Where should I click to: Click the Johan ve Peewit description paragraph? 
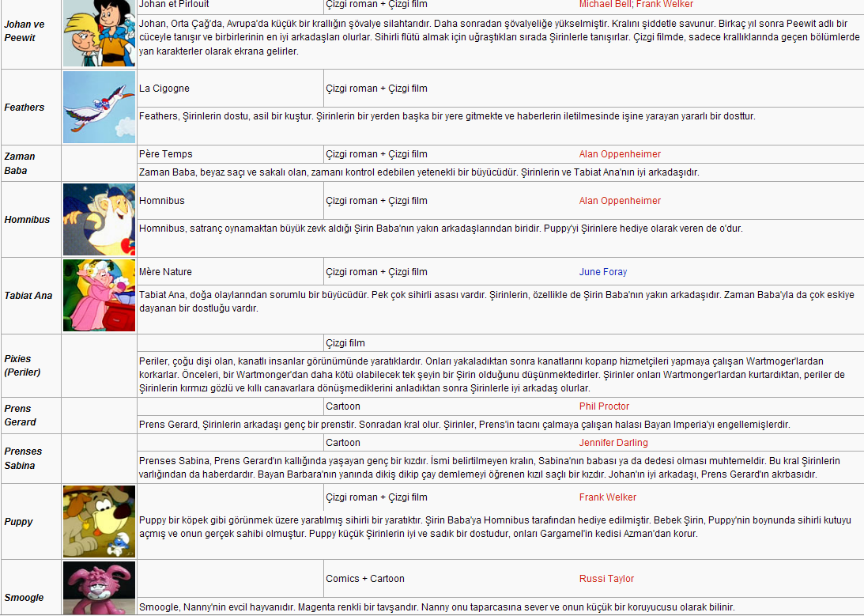[x=500, y=37]
